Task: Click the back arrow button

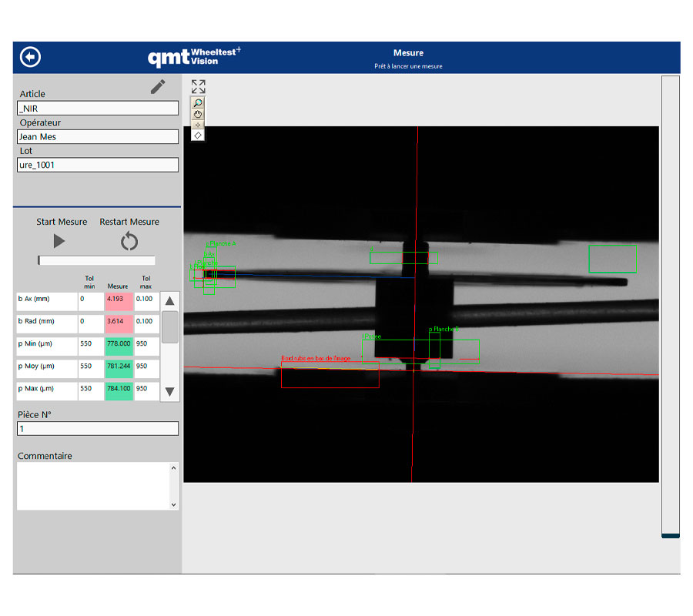Action: pos(31,58)
